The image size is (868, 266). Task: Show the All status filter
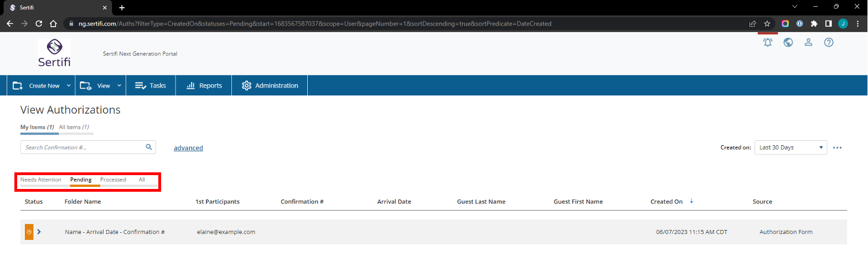click(142, 180)
